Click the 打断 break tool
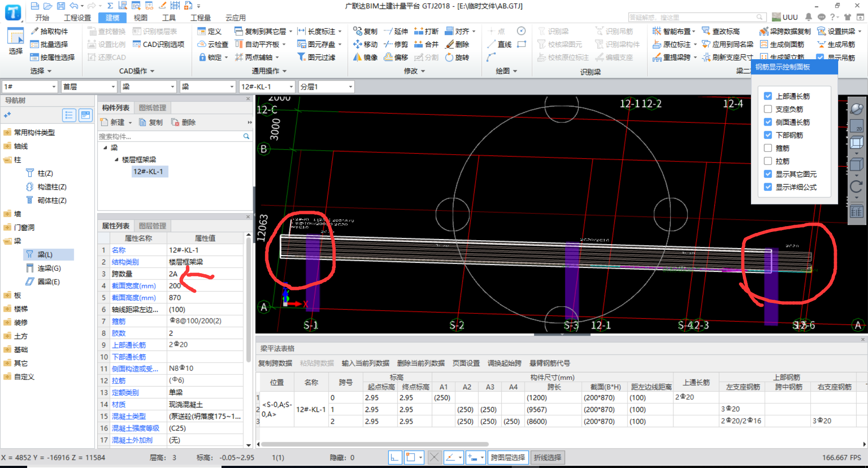868x468 pixels. pyautogui.click(x=426, y=31)
